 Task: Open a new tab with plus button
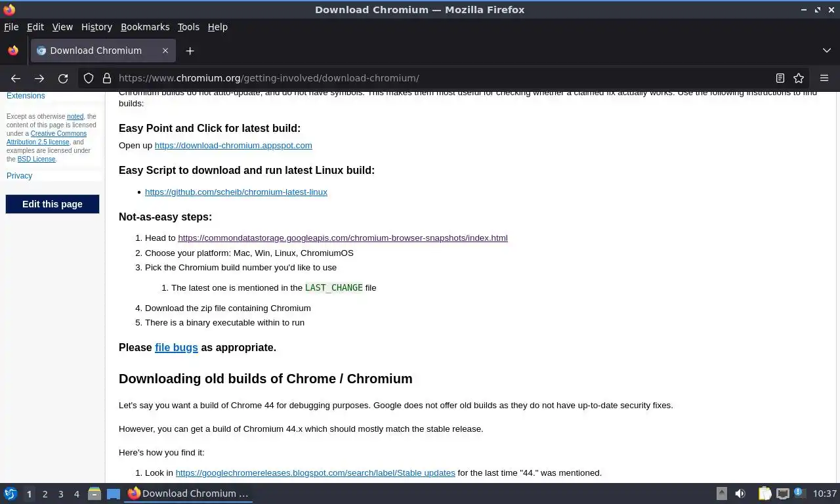click(190, 51)
